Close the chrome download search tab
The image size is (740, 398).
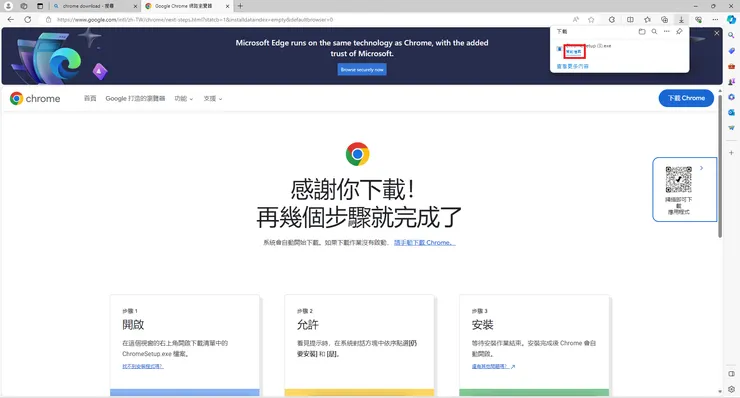[135, 6]
